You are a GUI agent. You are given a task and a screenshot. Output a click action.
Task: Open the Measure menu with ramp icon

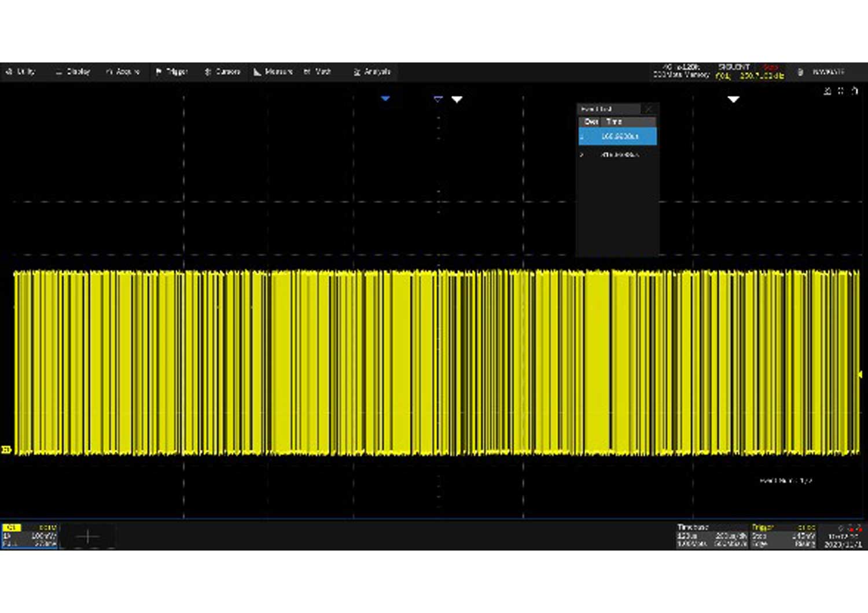(273, 72)
